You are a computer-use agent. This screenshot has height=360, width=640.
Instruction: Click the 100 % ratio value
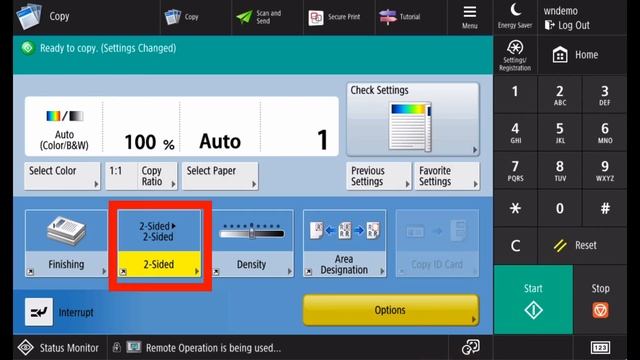tap(149, 142)
